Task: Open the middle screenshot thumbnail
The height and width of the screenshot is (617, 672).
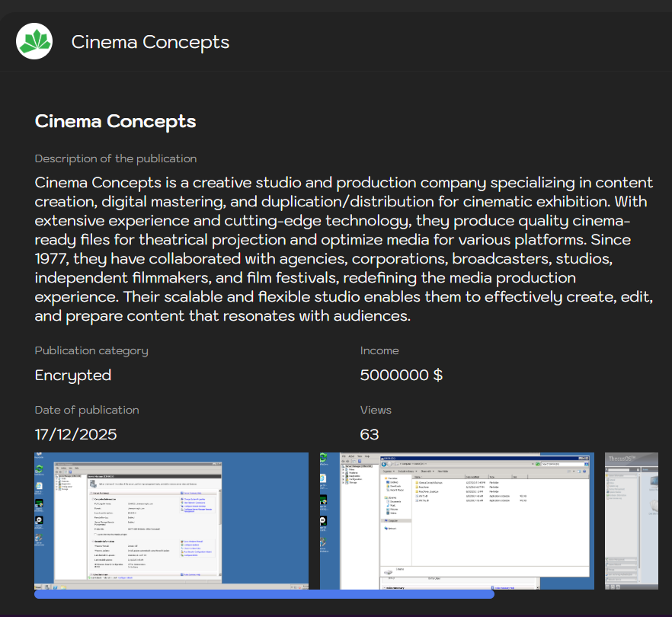Action: pos(456,520)
